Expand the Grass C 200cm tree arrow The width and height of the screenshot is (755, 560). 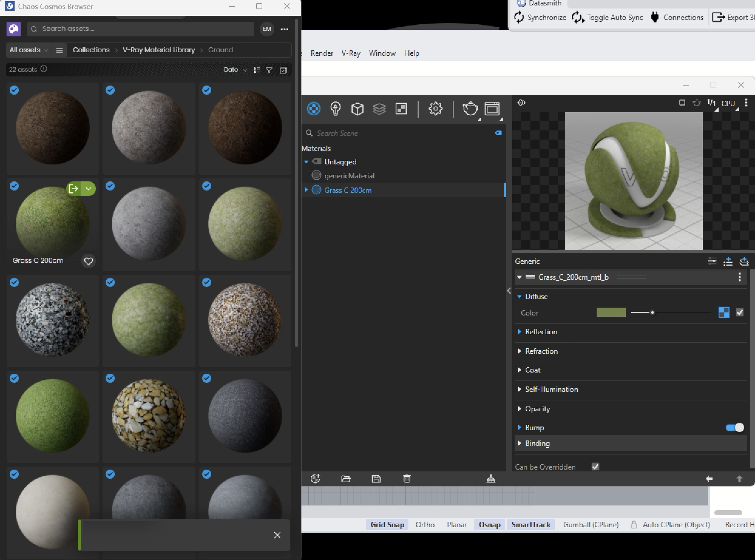(306, 190)
